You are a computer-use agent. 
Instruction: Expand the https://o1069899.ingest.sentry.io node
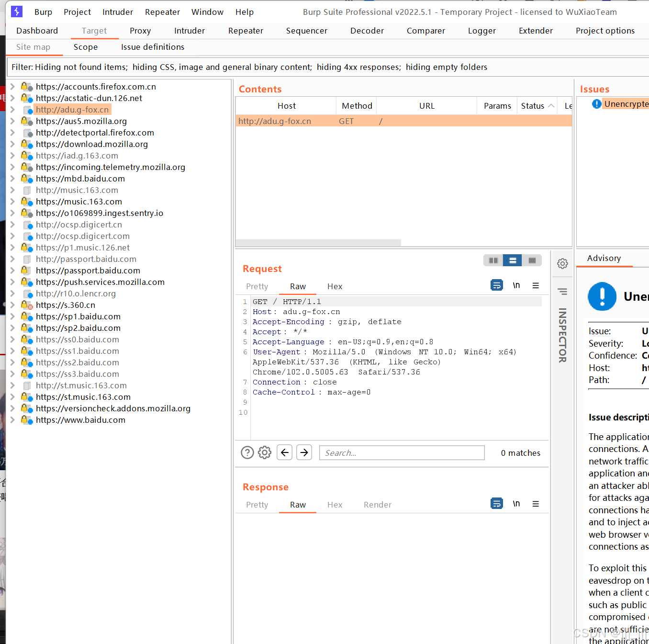click(12, 213)
